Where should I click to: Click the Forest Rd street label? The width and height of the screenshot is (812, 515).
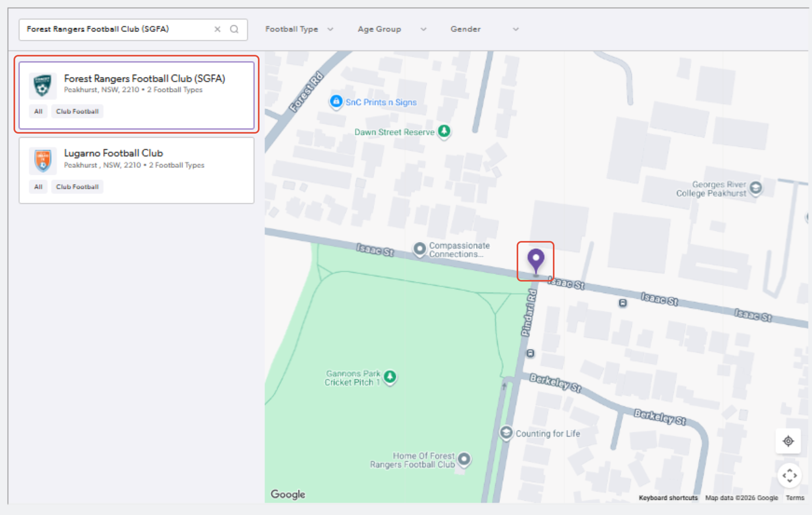[x=306, y=92]
